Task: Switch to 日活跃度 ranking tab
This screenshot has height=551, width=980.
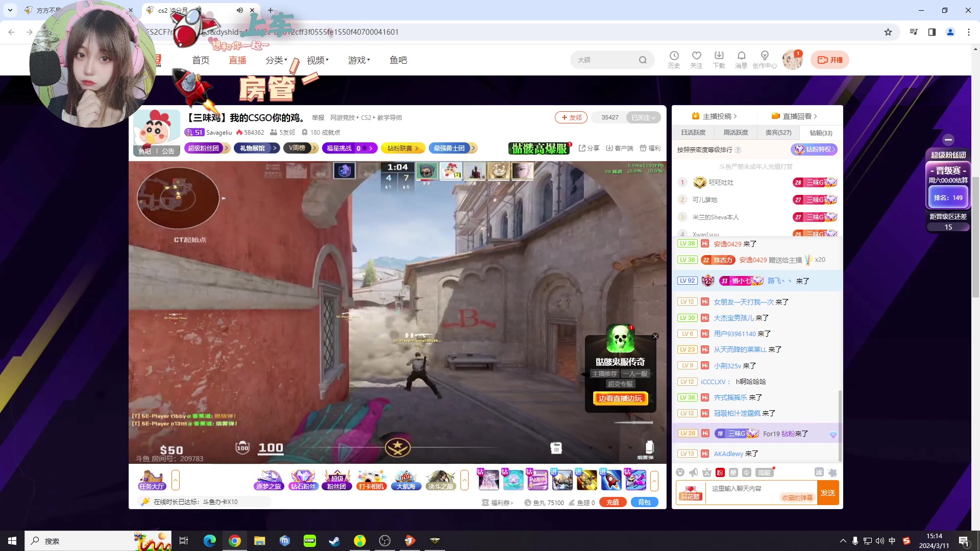Action: 693,133
